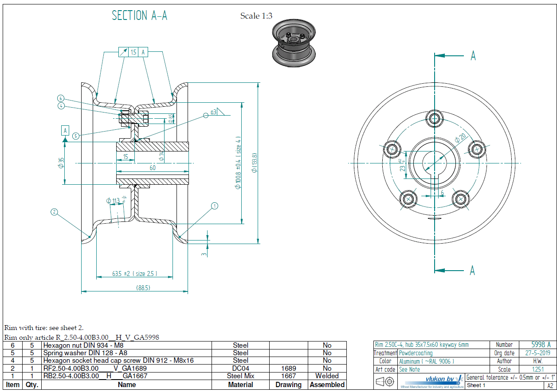This screenshot has height=392, width=557.
Task: Click the projection symbol in title block
Action: coord(384,381)
